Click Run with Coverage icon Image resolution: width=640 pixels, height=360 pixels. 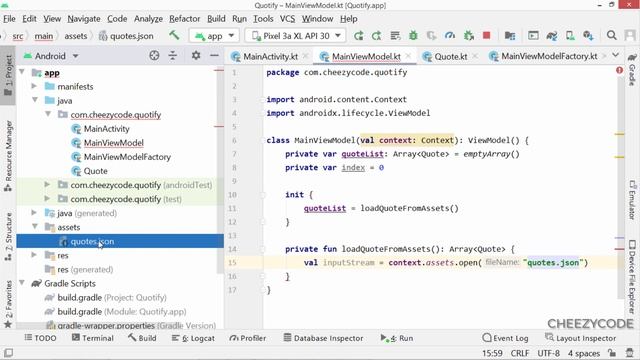pos(431,36)
